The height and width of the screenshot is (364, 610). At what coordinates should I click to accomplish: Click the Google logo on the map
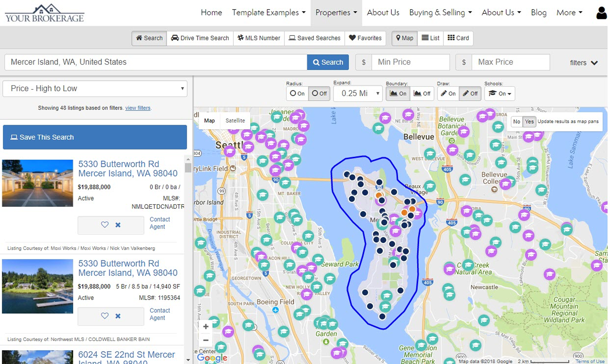click(x=212, y=358)
